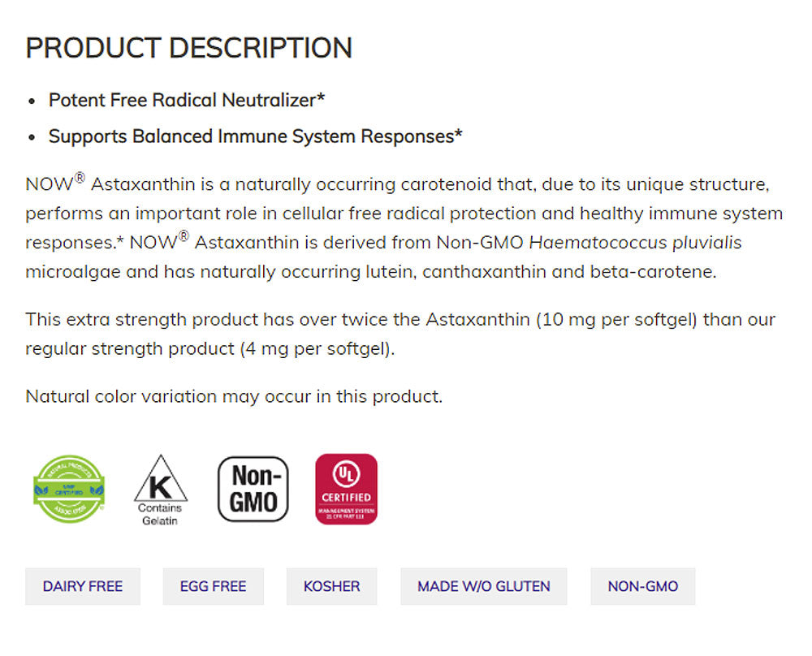Image resolution: width=812 pixels, height=656 pixels.
Task: Click the Natural color variation sentence
Action: click(234, 396)
